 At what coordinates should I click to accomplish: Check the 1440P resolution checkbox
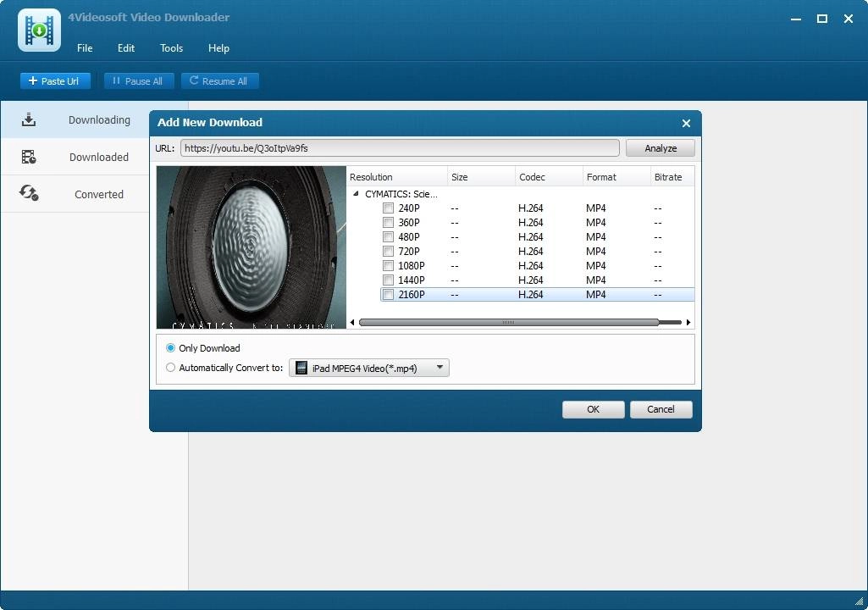388,280
